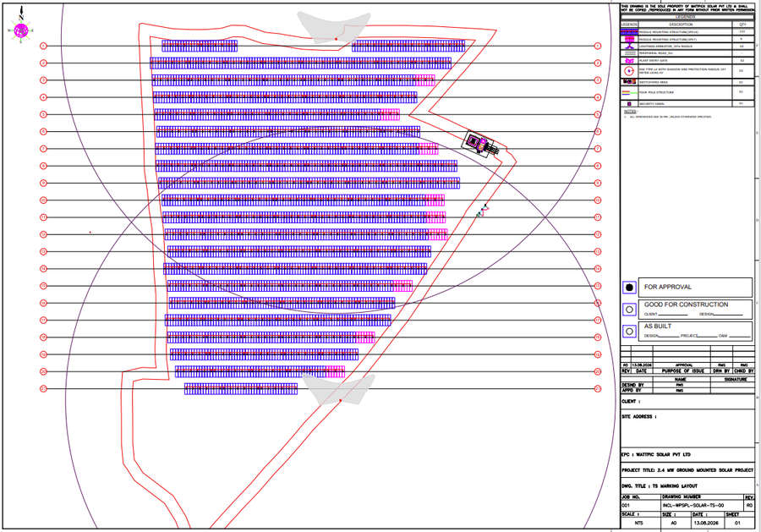Screen dimensions: 761x532
Task: Select the gray entry gate shape at the top boundary
Action: coord(333,30)
